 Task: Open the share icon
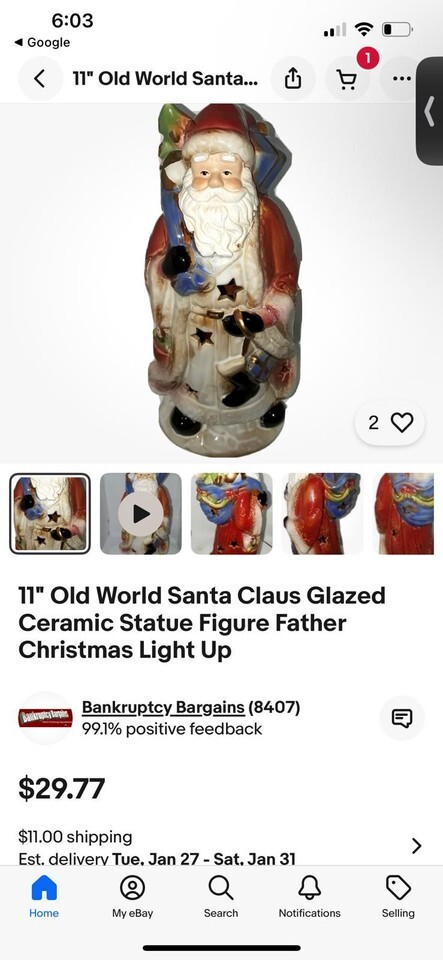(x=292, y=78)
